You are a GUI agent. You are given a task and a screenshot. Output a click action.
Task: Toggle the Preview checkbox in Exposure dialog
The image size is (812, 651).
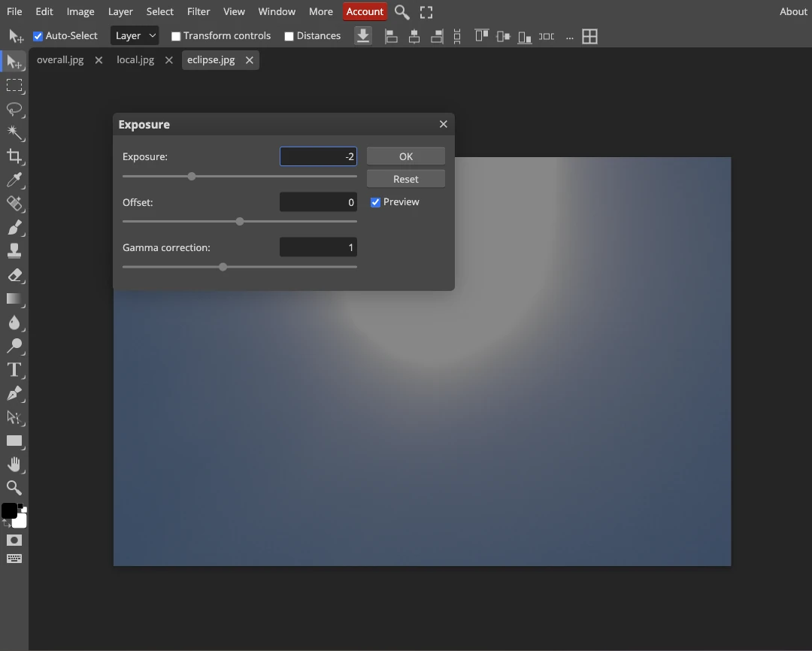(x=375, y=202)
